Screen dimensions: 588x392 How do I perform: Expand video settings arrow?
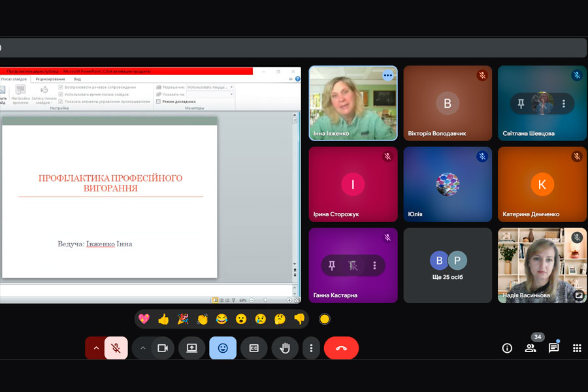(142, 348)
